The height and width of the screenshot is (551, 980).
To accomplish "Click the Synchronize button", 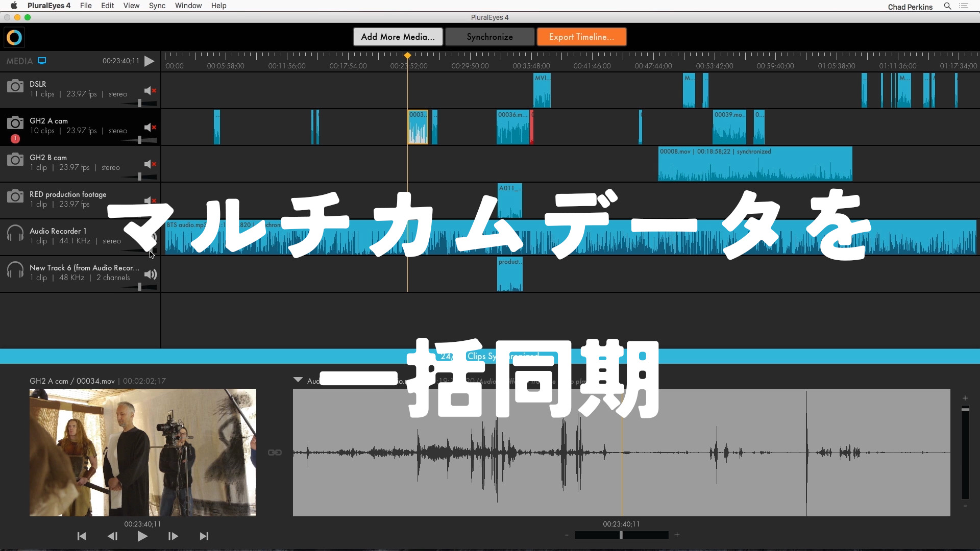I will click(490, 37).
